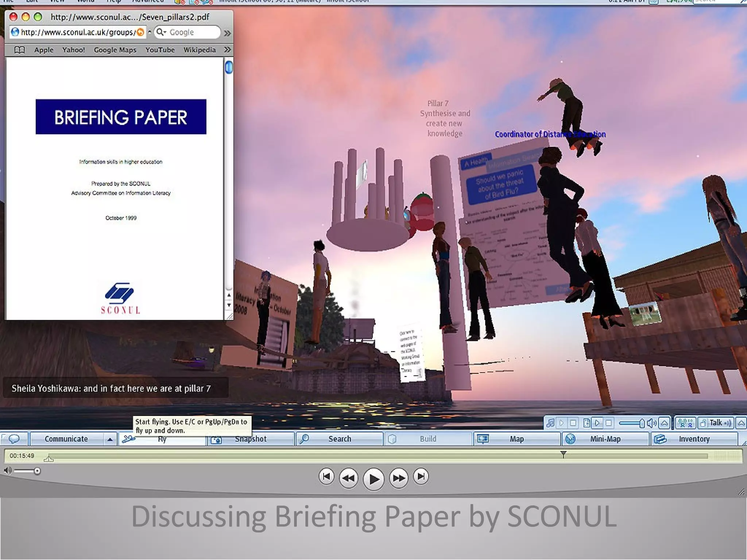Click the Safari scroll up arrow

(229, 295)
